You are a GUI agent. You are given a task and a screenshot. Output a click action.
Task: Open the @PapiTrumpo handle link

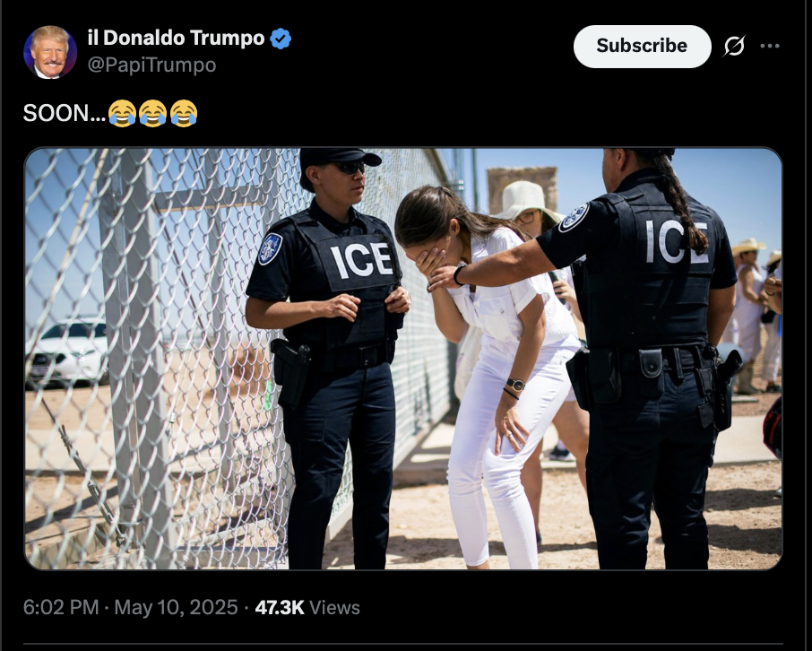[x=151, y=65]
